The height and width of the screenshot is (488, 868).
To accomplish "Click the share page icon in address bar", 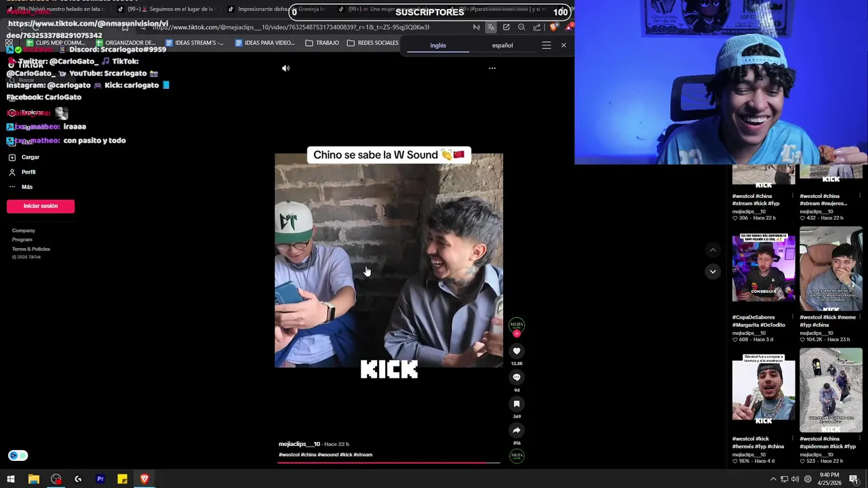I will tap(537, 27).
